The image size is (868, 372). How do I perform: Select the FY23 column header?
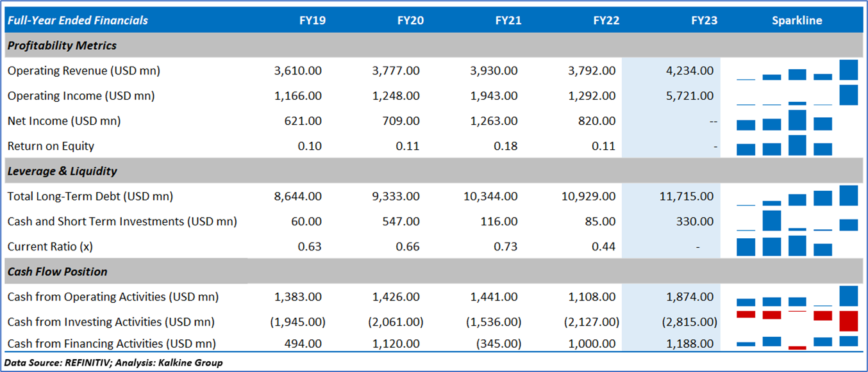[x=704, y=20]
